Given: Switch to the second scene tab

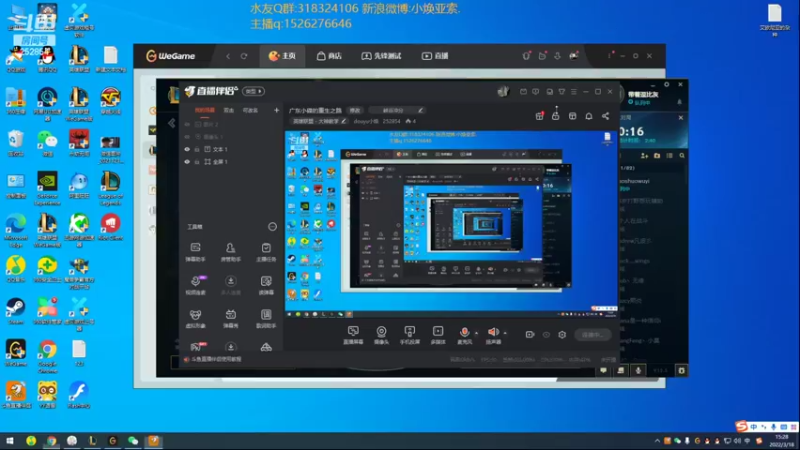Looking at the screenshot, I should click(229, 110).
